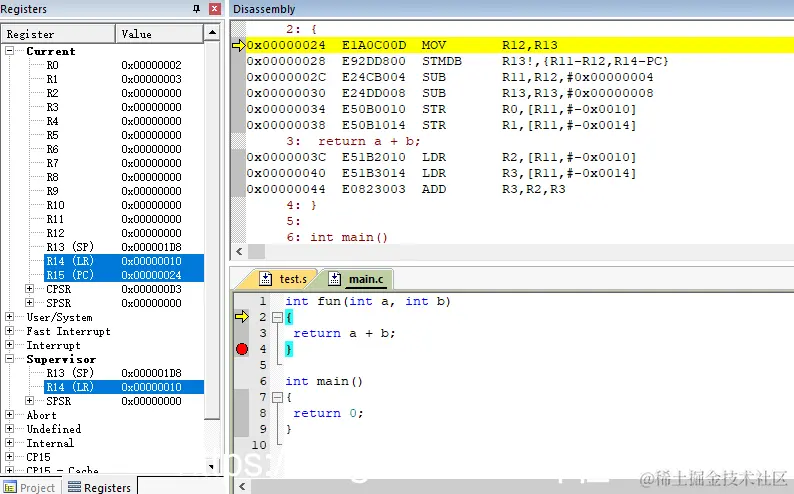This screenshot has width=794, height=494.
Task: Select the R15 (PC) register row
Action: pos(124,275)
